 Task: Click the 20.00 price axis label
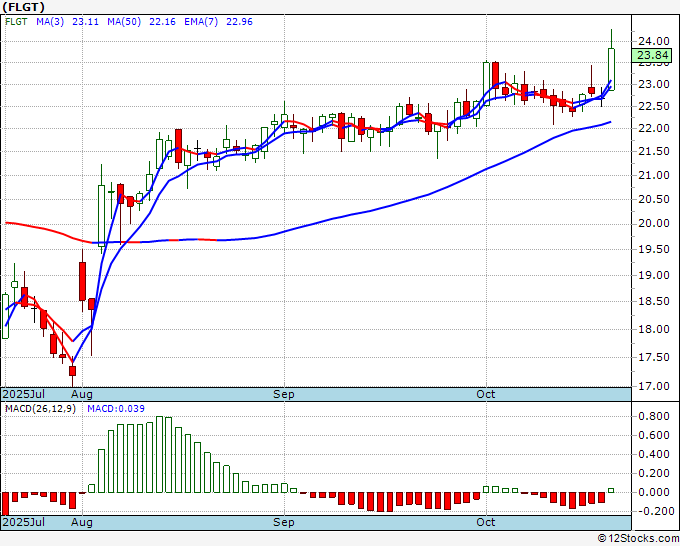pos(654,223)
